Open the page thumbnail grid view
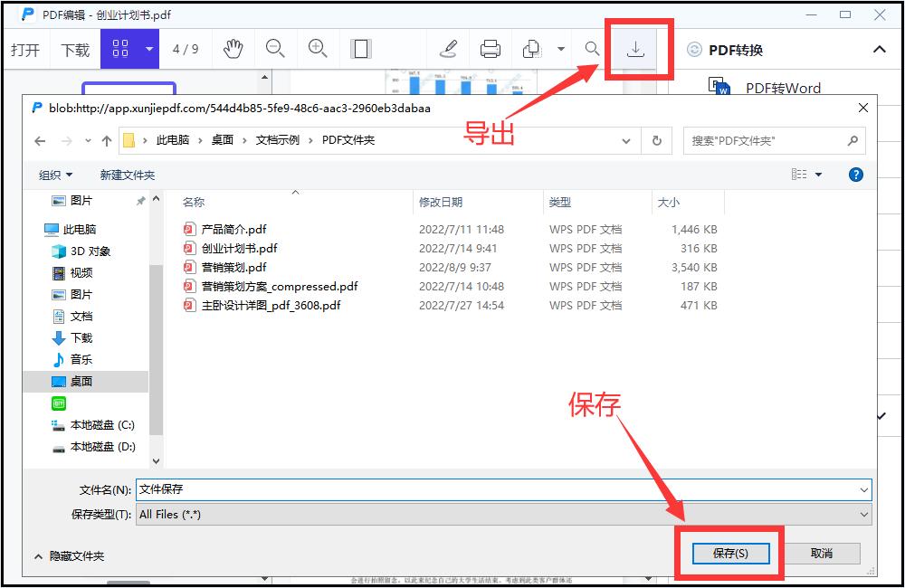This screenshot has height=588, width=905. pos(122,49)
